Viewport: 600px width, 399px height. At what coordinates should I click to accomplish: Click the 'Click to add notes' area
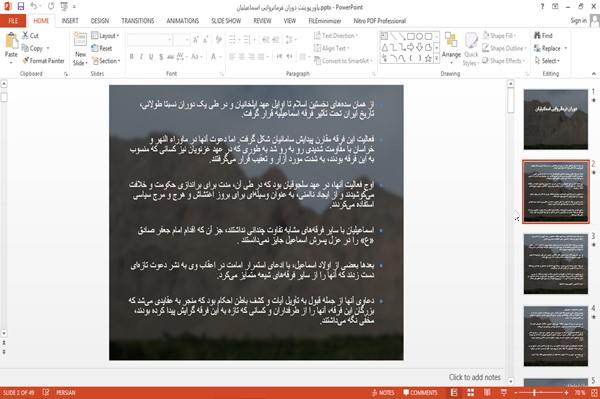tap(474, 377)
